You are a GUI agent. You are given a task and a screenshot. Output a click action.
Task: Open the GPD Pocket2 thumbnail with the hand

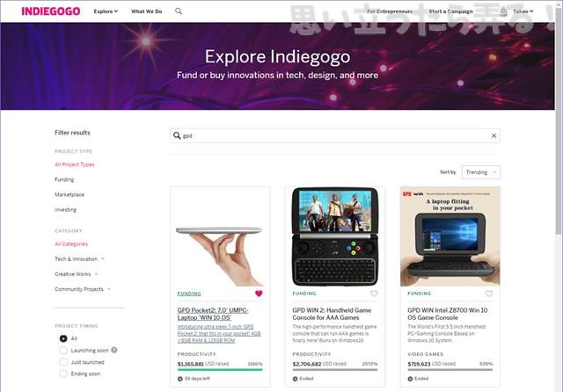point(220,236)
